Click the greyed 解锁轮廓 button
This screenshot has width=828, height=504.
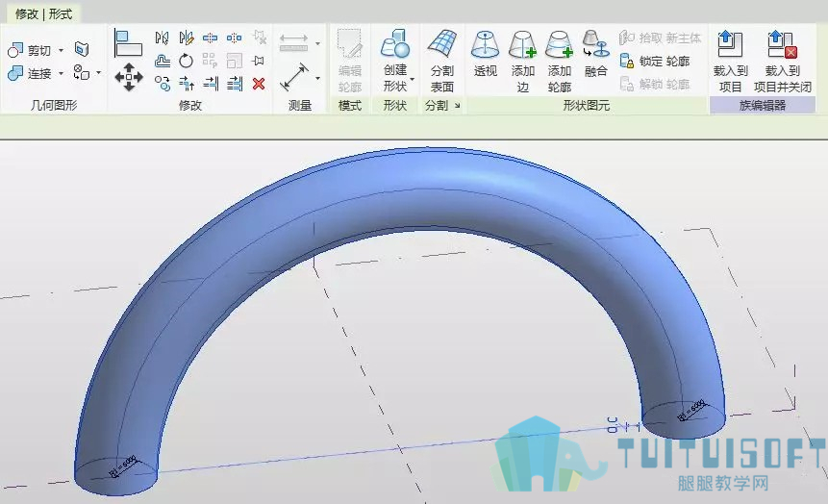655,84
